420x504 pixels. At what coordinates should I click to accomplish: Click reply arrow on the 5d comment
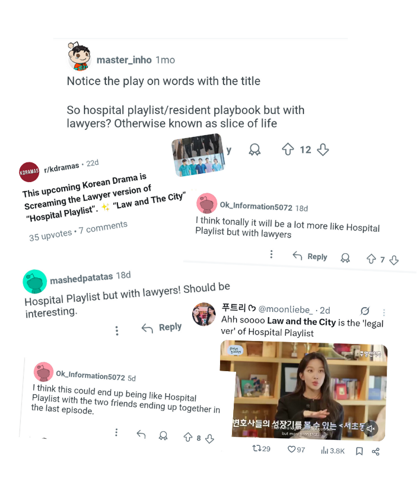pyautogui.click(x=141, y=434)
